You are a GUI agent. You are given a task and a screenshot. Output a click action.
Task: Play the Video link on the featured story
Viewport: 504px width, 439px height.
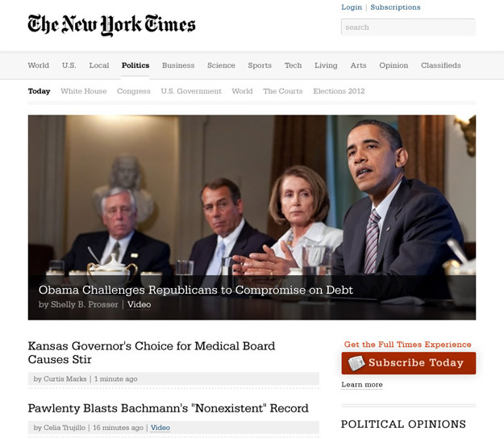(139, 304)
